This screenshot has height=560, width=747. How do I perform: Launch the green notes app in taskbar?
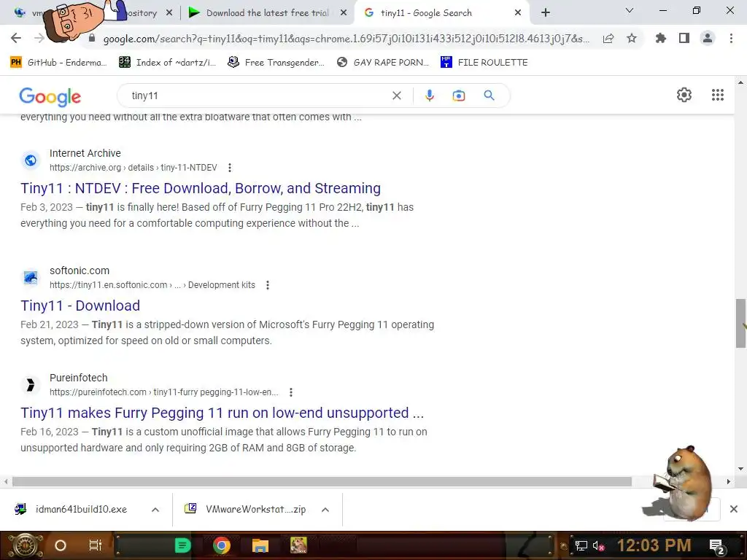pos(182,545)
